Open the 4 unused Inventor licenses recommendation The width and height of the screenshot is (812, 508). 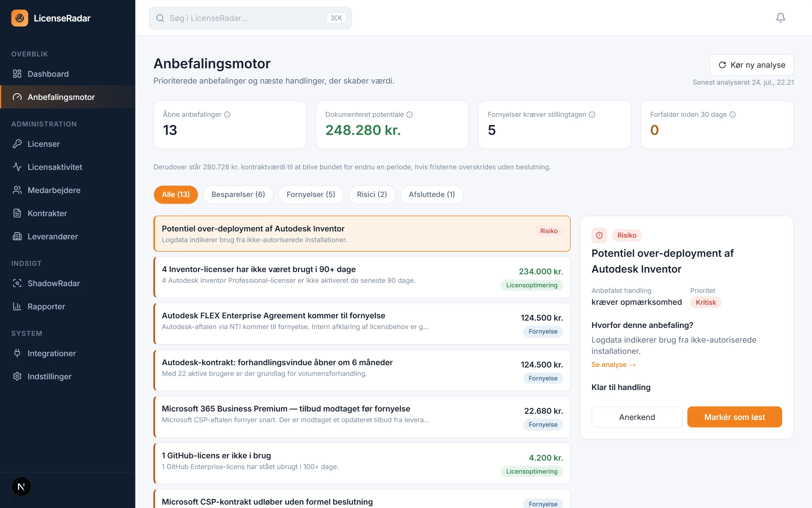coord(362,277)
